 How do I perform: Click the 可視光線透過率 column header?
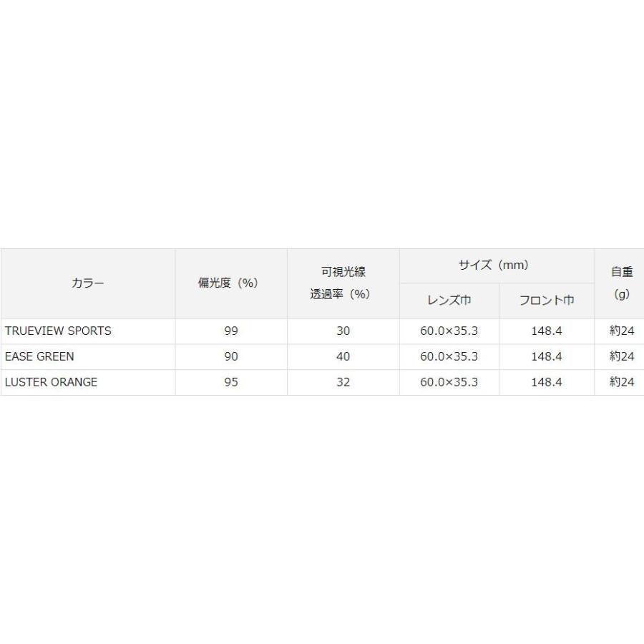pyautogui.click(x=343, y=283)
